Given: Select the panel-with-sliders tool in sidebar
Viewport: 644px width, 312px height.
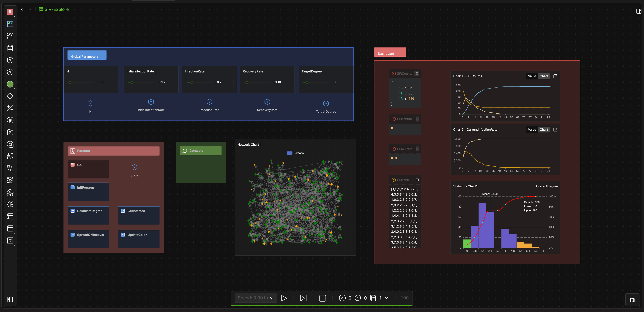Looking at the screenshot, I should 10,216.
